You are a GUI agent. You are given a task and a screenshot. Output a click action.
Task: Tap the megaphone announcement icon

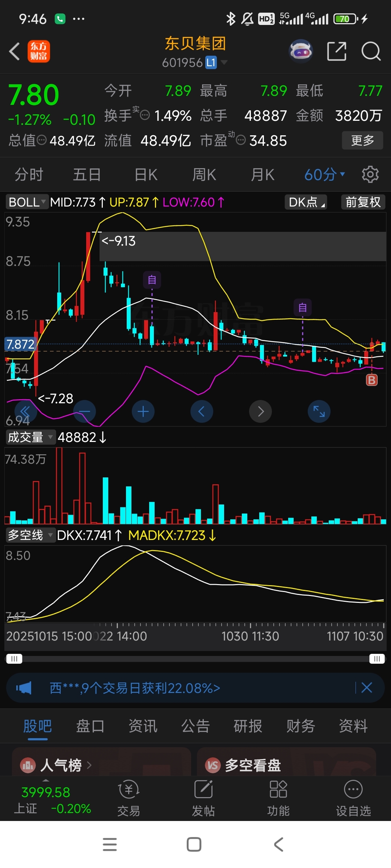[x=24, y=688]
